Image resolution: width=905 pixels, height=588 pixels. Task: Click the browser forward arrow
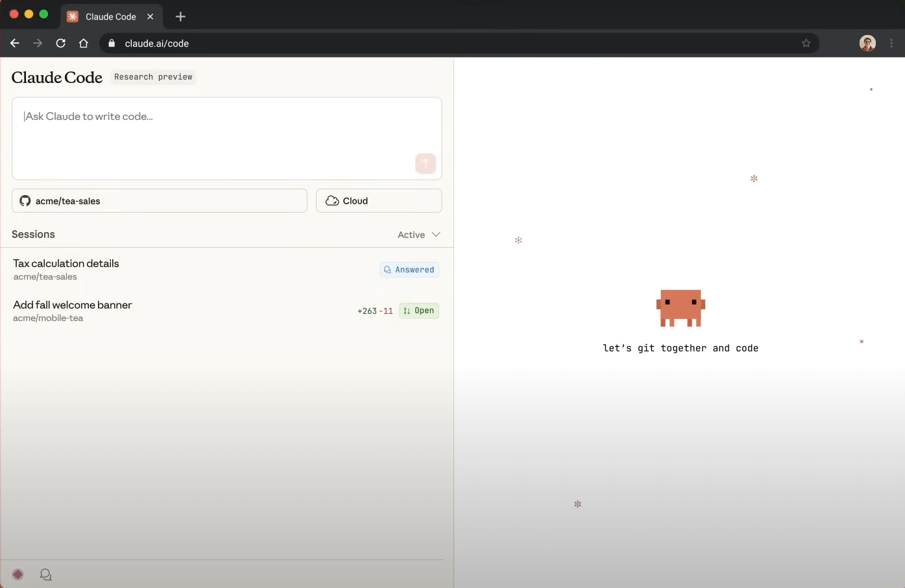point(38,43)
